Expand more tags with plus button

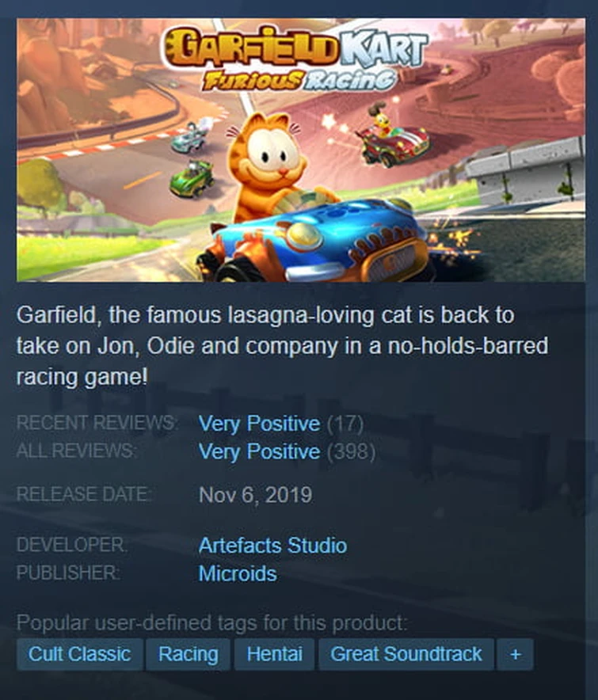(x=515, y=654)
